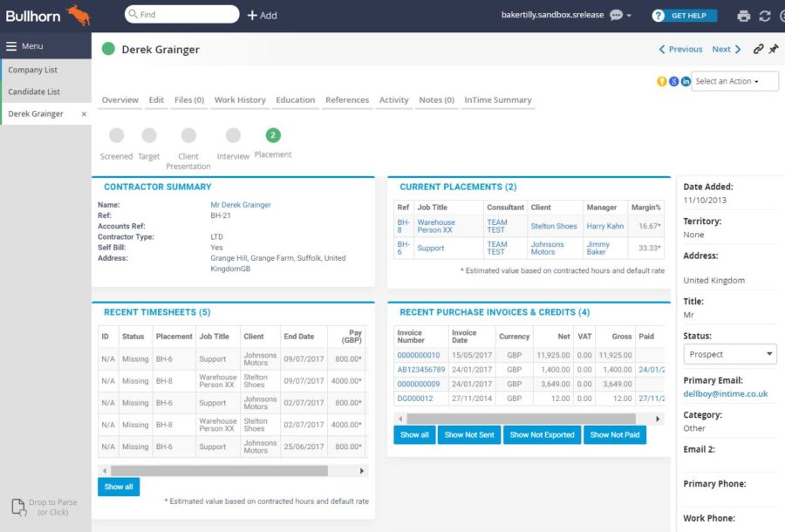785x532 pixels.
Task: Click the print icon in the header
Action: pos(743,16)
